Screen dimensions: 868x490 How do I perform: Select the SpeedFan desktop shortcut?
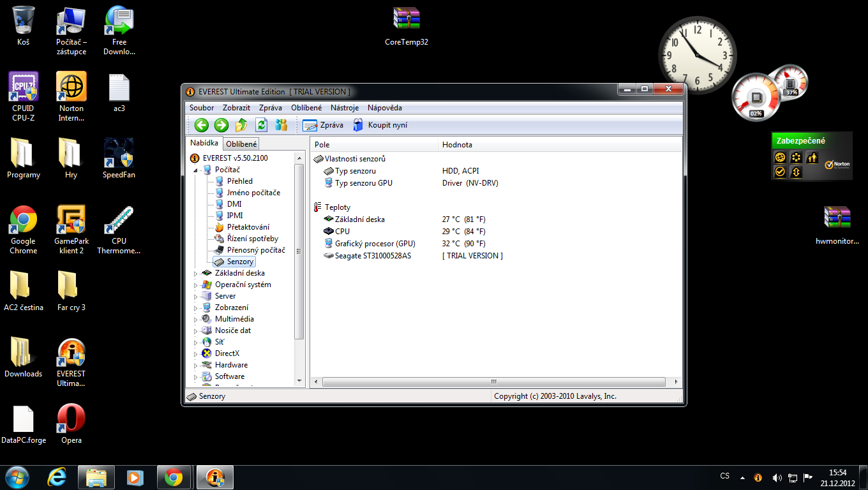[x=119, y=158]
